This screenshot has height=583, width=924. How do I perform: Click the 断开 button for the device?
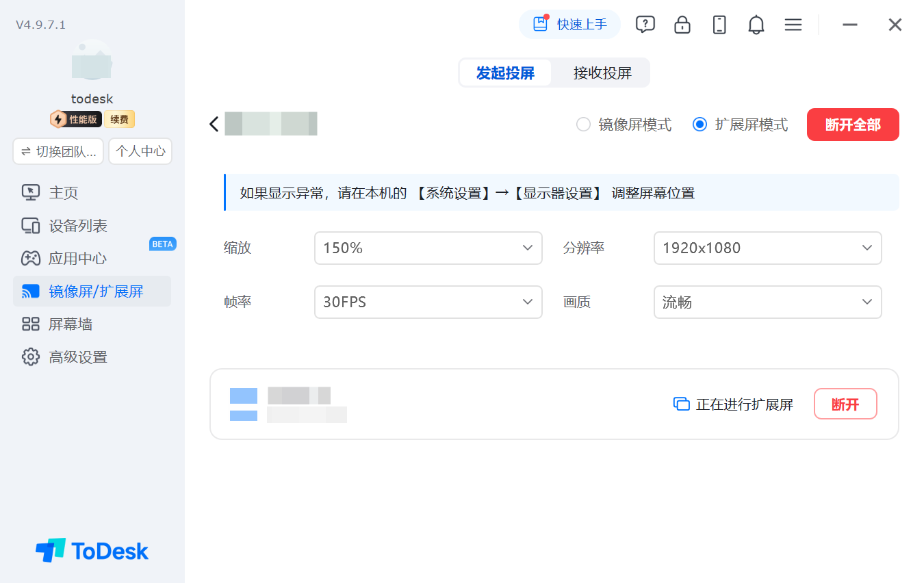845,404
